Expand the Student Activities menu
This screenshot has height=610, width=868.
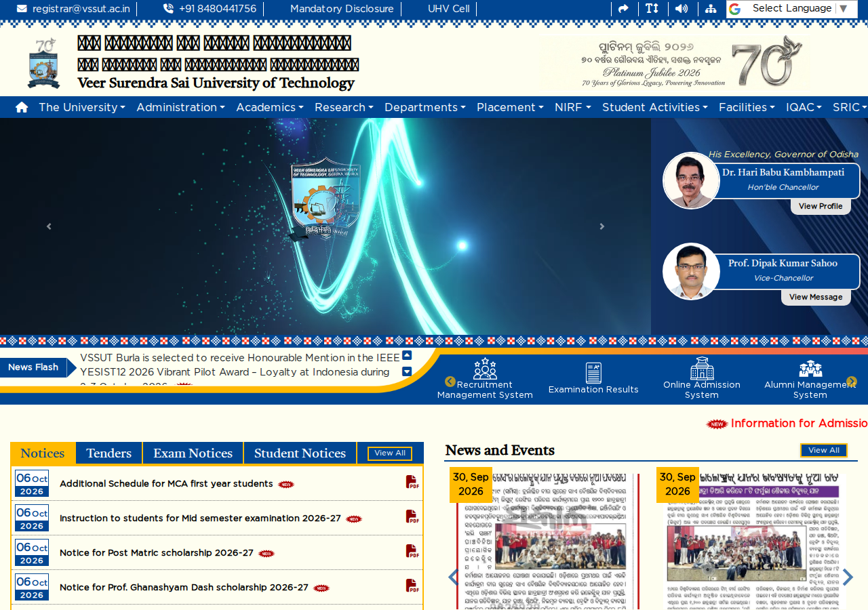pos(655,107)
